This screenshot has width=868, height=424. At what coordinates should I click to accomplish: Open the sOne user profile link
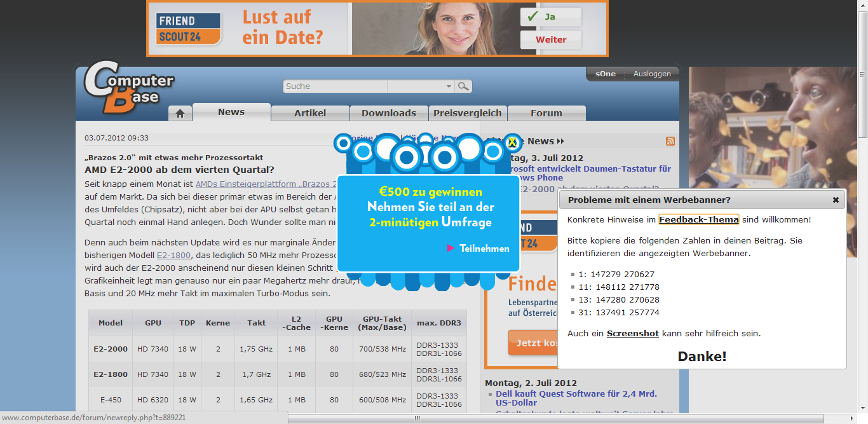(x=606, y=74)
